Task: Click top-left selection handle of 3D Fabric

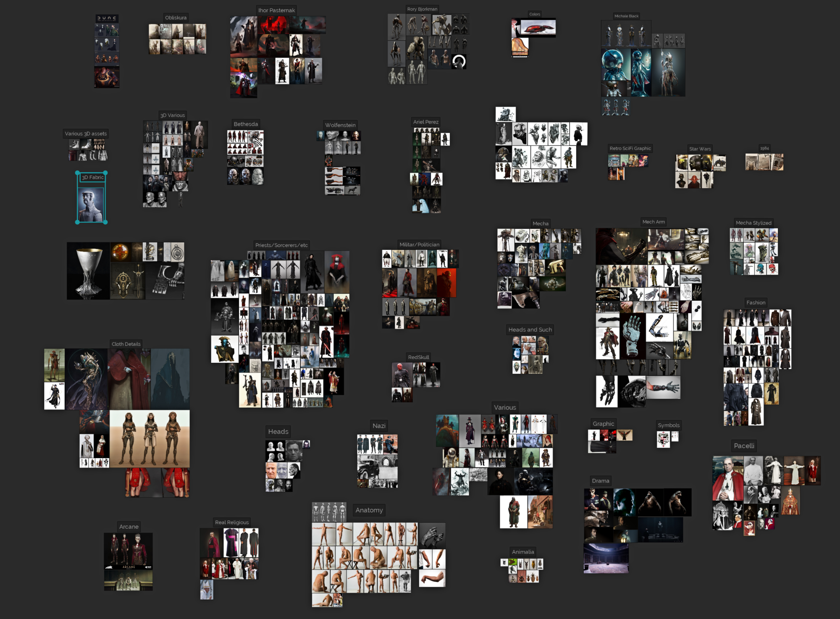Action: point(78,173)
